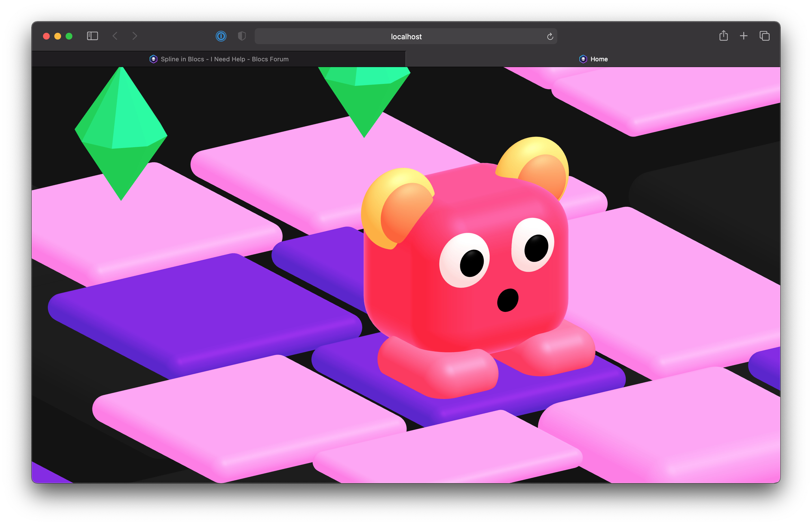Screen dimensions: 812x525
Task: Open the Share menu icon
Action: point(723,36)
